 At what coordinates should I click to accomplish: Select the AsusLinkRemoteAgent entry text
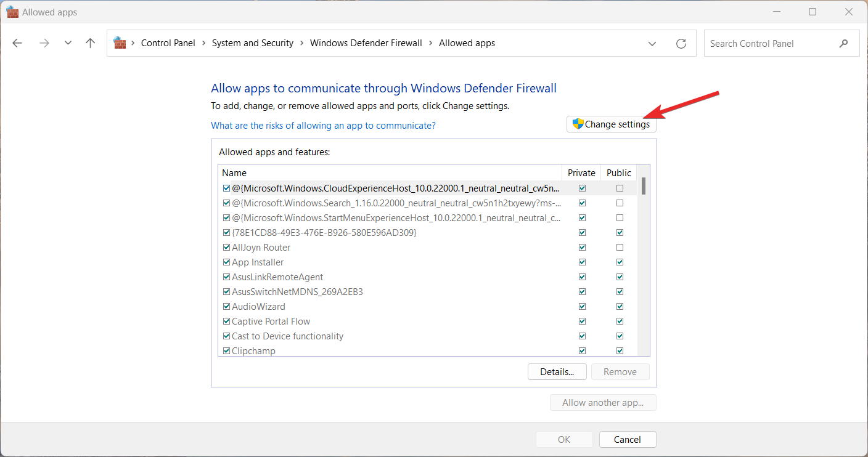277,277
